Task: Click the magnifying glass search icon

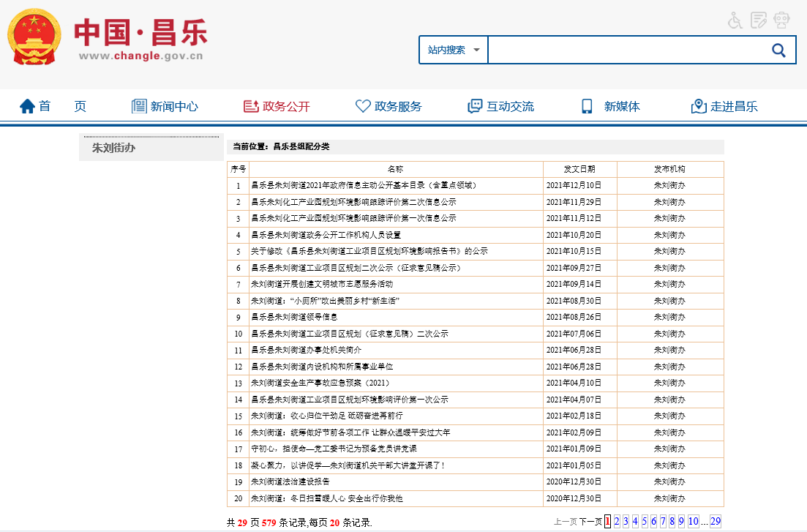Action: [778, 50]
